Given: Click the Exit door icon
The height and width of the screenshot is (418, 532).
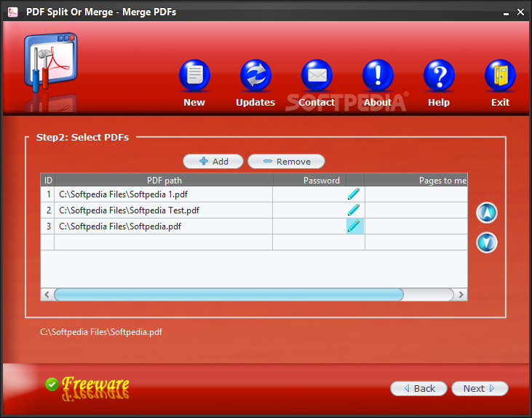Looking at the screenshot, I should [500, 76].
